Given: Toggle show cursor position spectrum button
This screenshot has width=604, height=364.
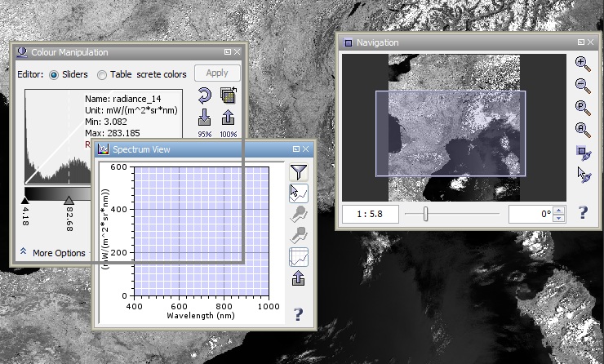Looking at the screenshot, I should 299,193.
